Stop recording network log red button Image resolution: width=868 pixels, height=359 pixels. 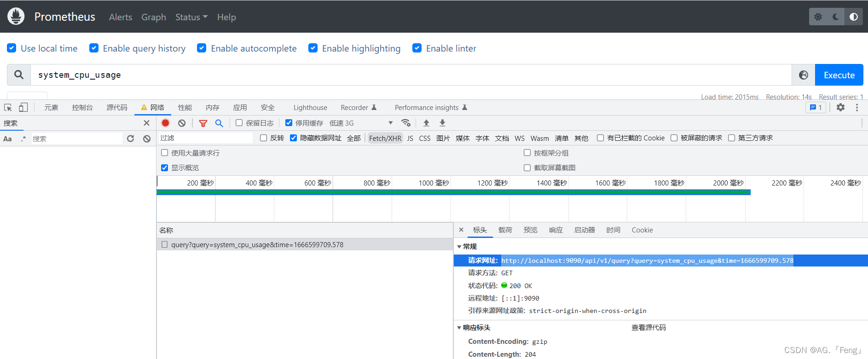click(166, 123)
